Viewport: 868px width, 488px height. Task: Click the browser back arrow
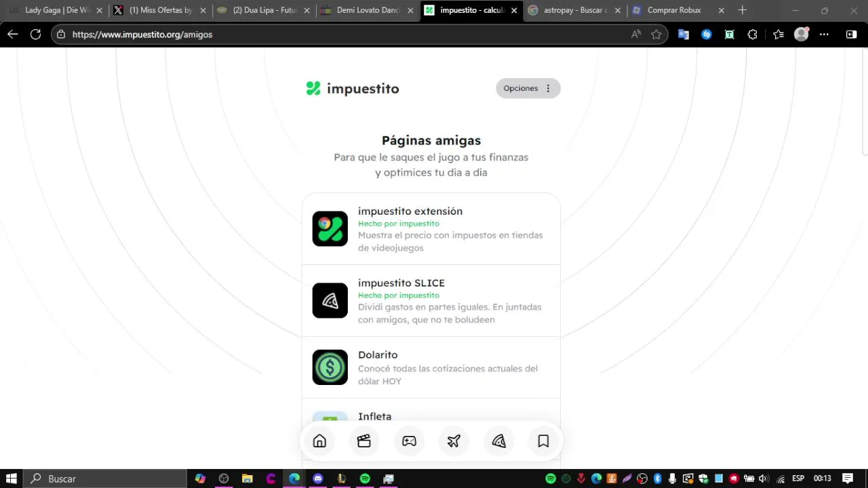(12, 34)
